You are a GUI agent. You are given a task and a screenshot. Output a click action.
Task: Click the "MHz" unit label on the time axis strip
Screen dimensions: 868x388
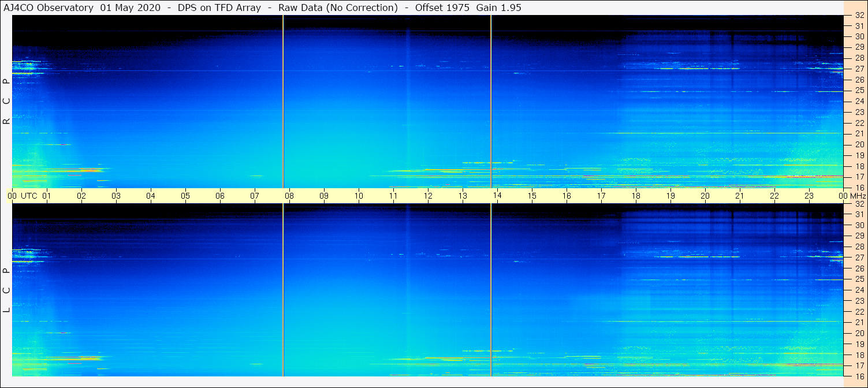[858, 196]
